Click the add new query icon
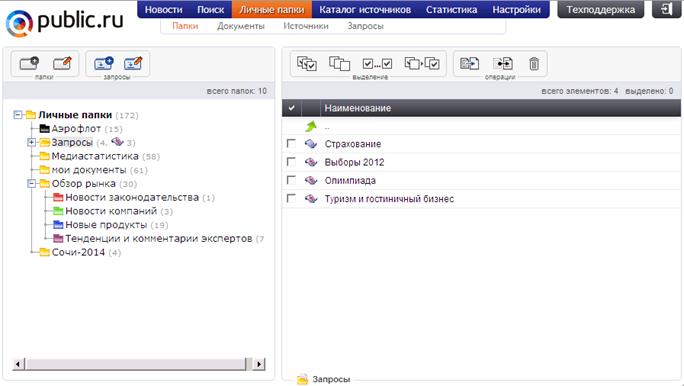Image resolution: width=684 pixels, height=386 pixels. point(104,63)
